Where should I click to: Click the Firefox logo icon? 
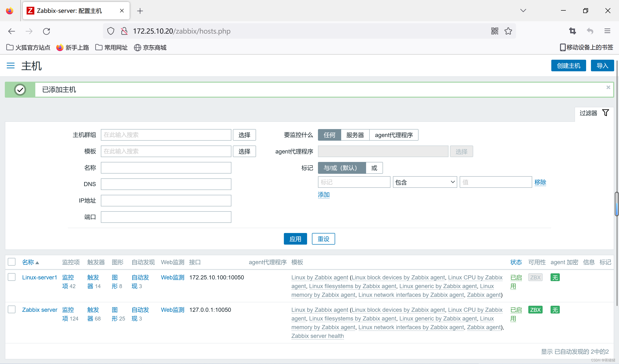pos(10,11)
